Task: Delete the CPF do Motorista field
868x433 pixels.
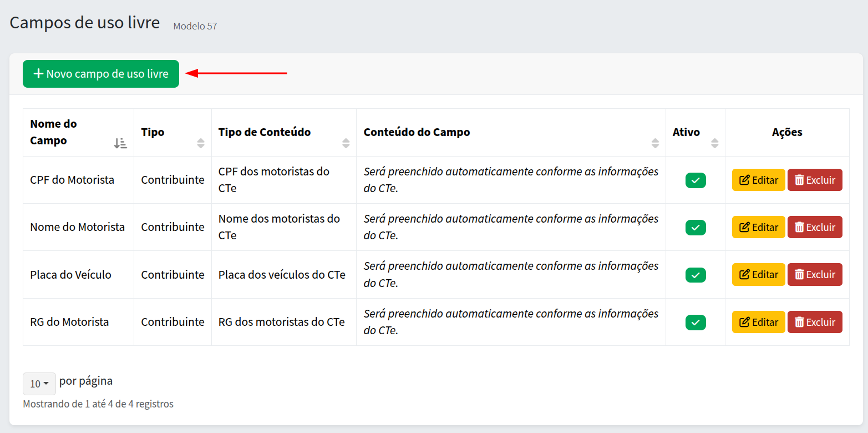Action: (x=815, y=180)
